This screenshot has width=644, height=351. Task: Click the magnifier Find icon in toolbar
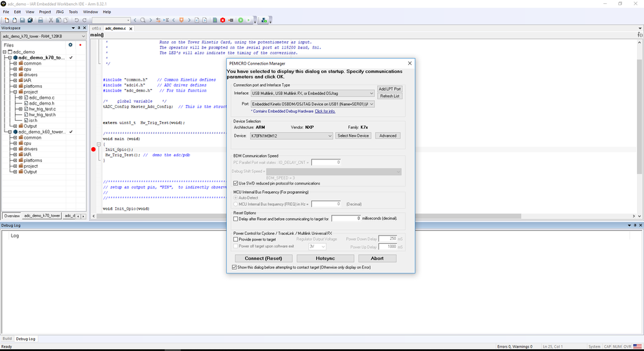(x=143, y=20)
